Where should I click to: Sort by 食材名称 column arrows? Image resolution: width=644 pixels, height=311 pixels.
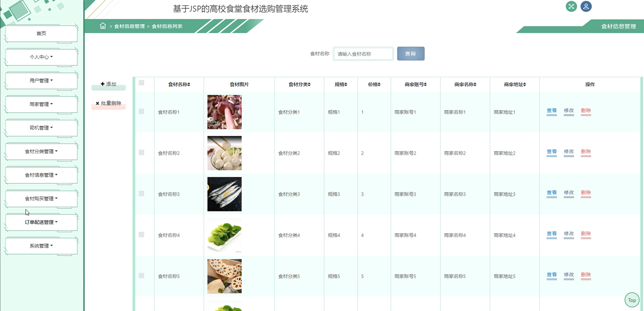pyautogui.click(x=189, y=85)
